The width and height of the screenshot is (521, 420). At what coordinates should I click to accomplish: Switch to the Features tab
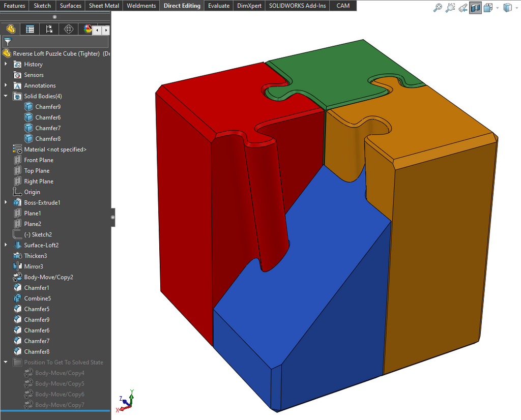(x=15, y=6)
